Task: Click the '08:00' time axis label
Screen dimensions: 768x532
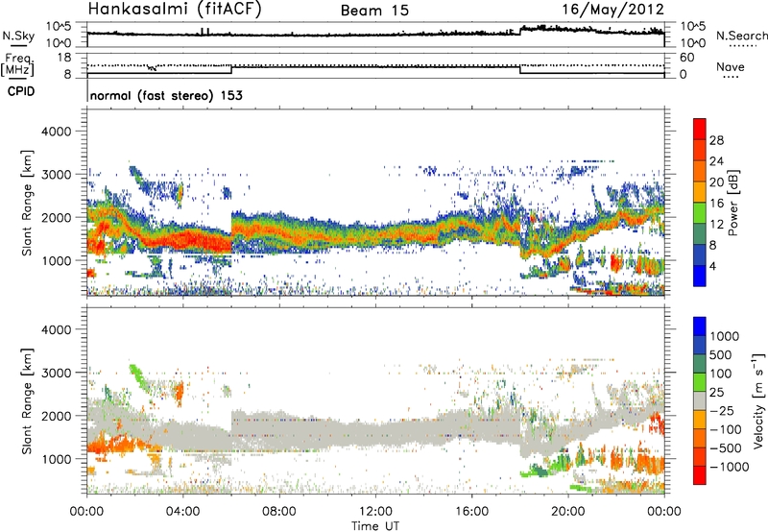Action: 279,511
